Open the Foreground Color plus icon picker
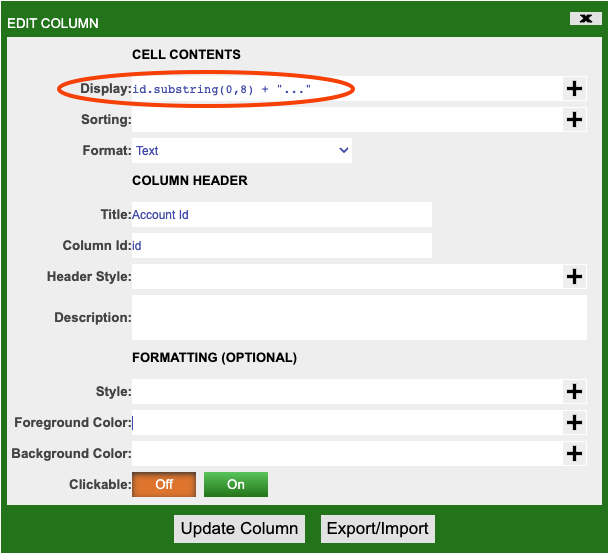The height and width of the screenshot is (554, 609). point(574,423)
